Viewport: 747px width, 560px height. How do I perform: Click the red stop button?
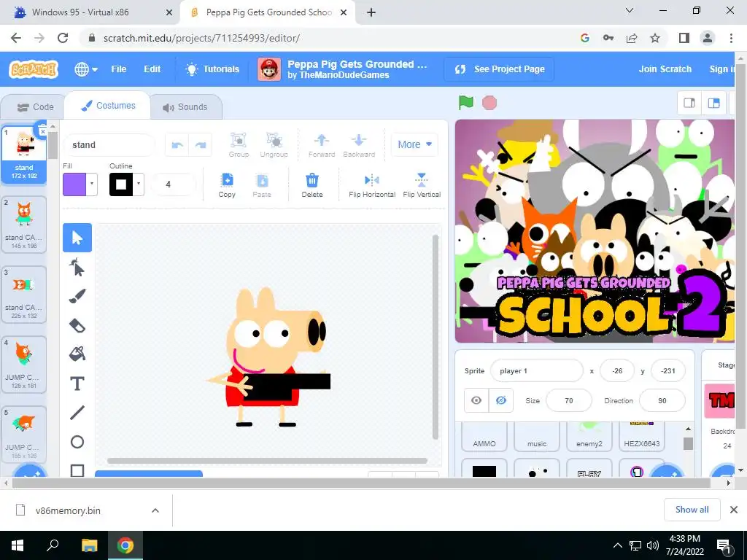[x=489, y=103]
